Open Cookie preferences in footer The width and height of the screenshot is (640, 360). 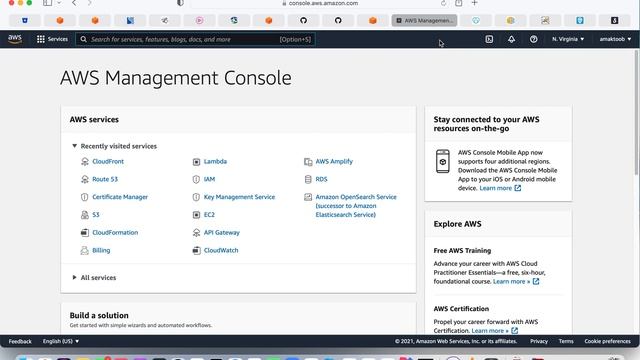pyautogui.click(x=607, y=341)
